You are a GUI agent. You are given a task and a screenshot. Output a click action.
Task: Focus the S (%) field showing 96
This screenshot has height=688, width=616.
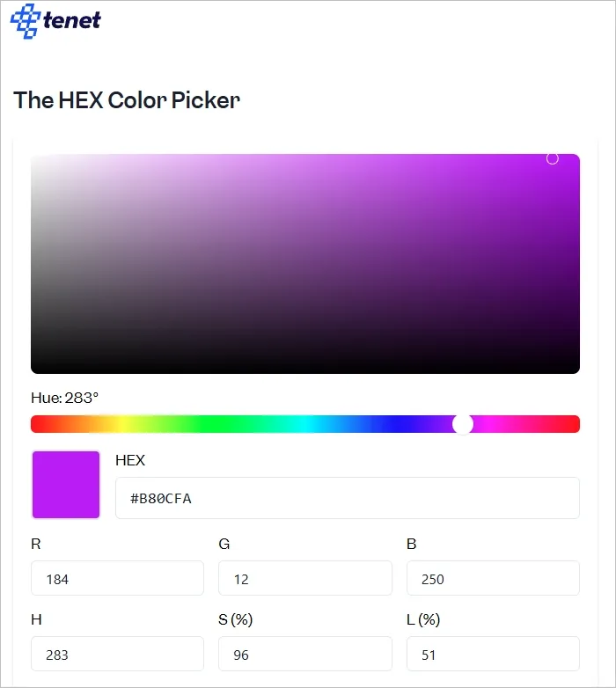point(304,655)
